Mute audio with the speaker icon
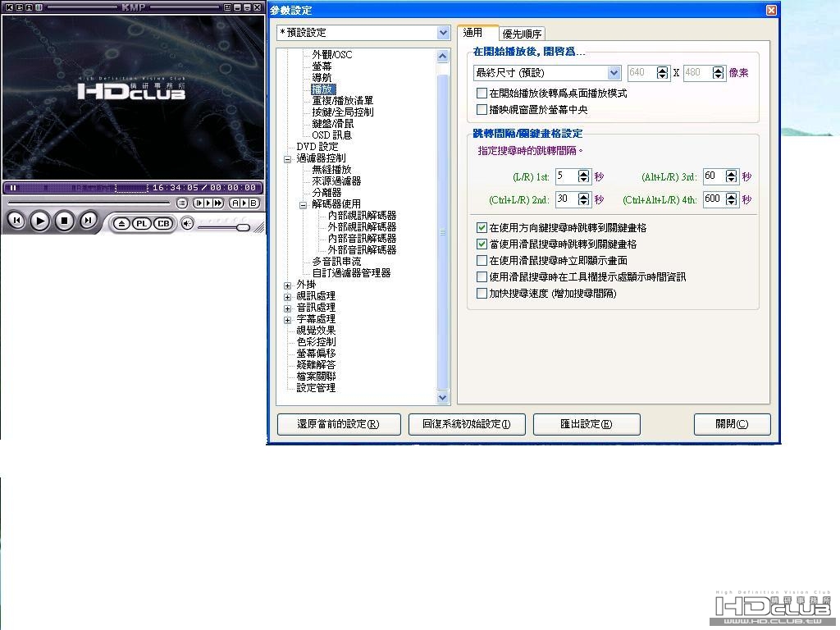The height and width of the screenshot is (630, 840). [x=186, y=223]
